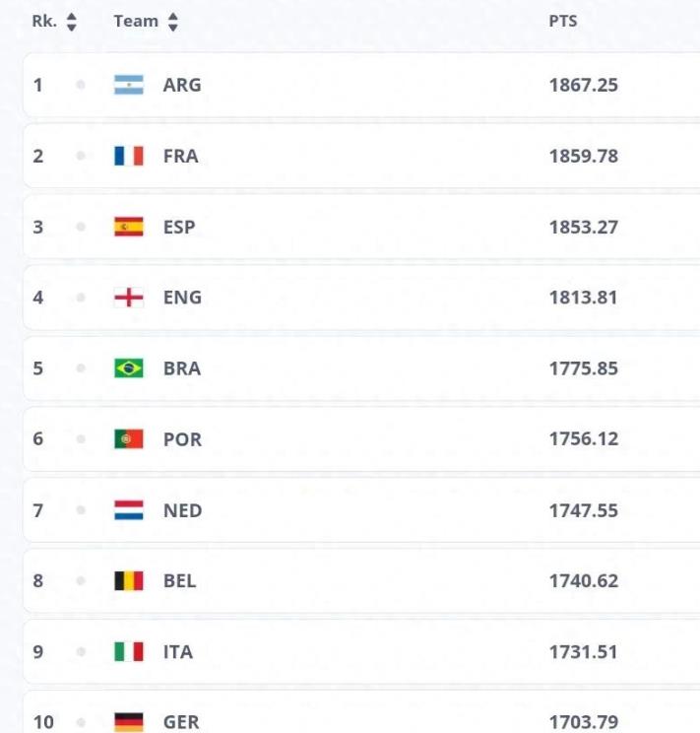700x733 pixels.
Task: Click the Germany flag icon
Action: [129, 722]
